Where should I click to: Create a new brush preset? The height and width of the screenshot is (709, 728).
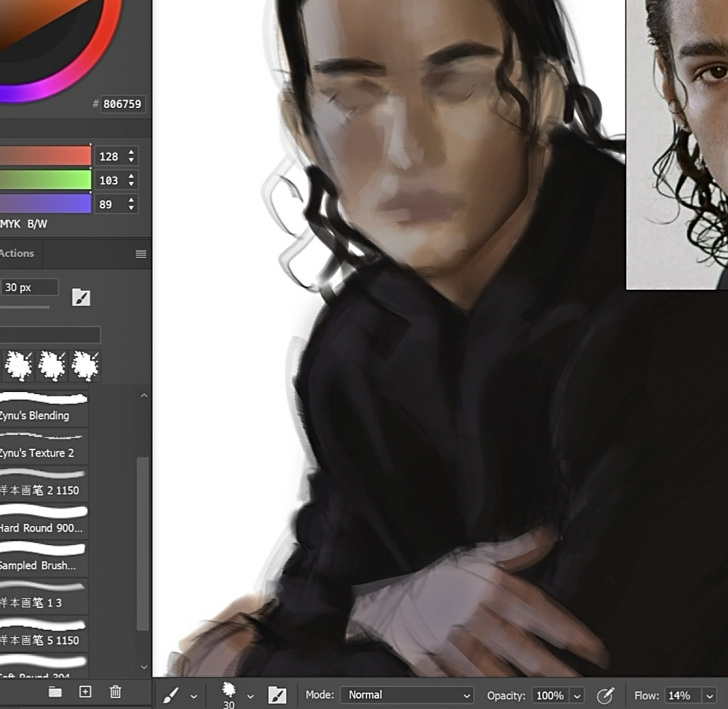tap(85, 692)
